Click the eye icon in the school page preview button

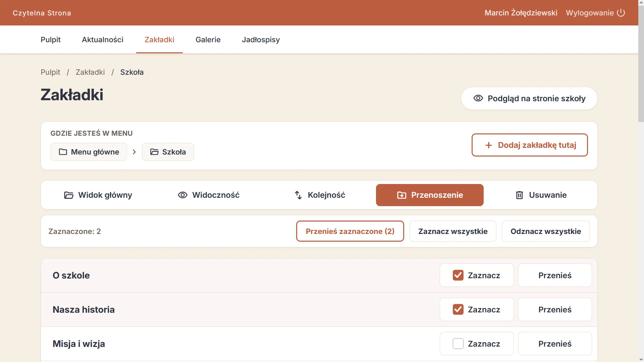coord(478,98)
